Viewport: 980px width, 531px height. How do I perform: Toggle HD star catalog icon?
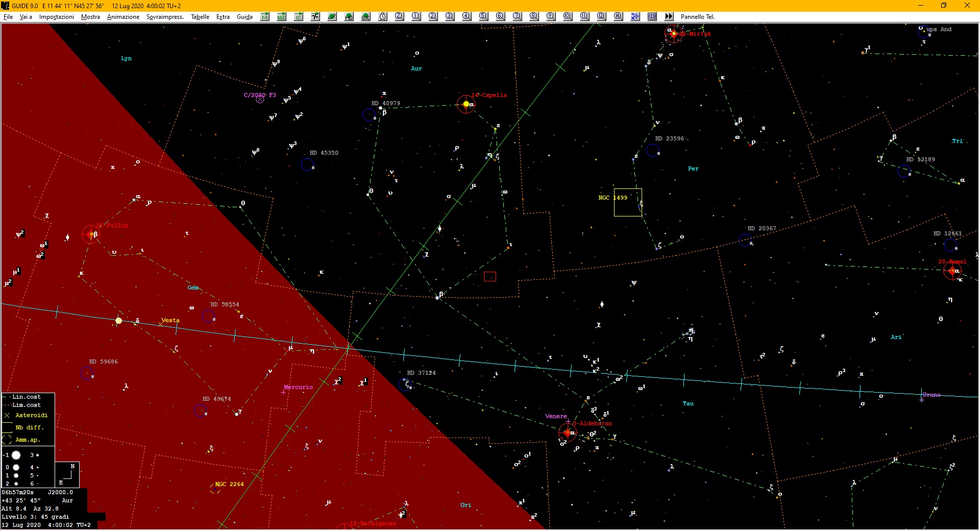[349, 16]
